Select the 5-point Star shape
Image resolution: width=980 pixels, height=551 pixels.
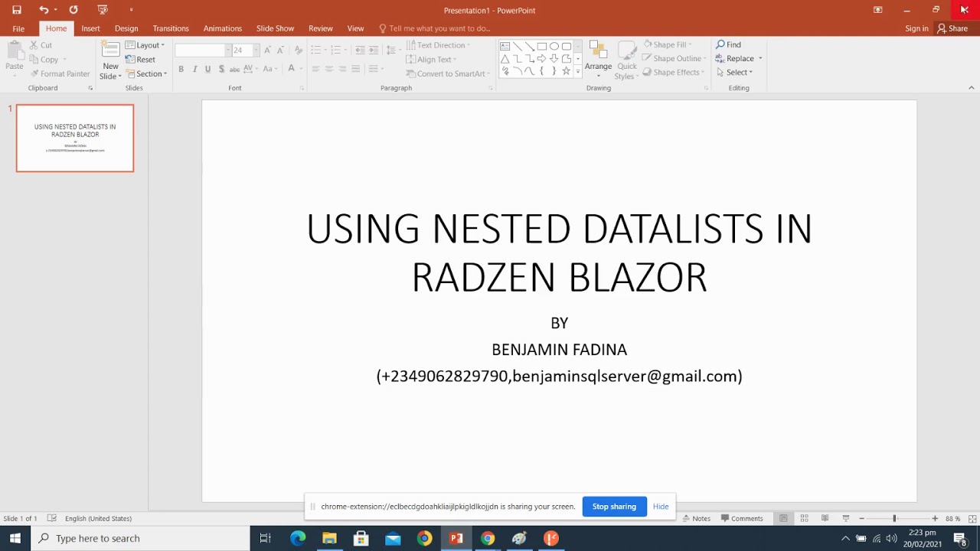coord(566,70)
